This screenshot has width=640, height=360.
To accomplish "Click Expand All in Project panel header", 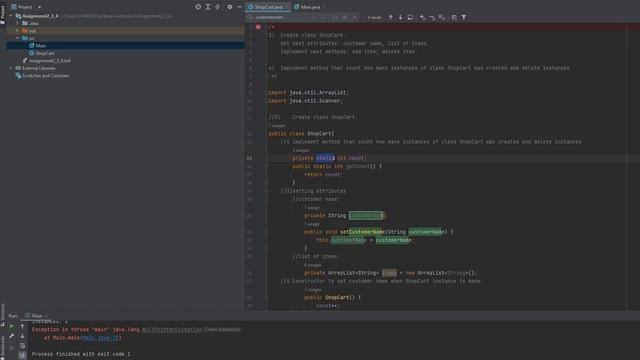I will click(x=208, y=7).
